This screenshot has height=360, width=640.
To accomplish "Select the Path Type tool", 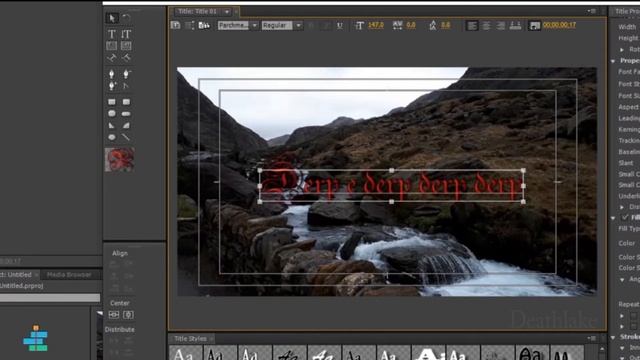I will 112,58.
